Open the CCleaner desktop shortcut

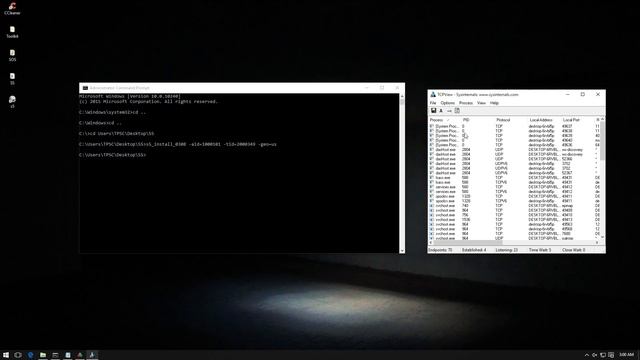pyautogui.click(x=12, y=9)
